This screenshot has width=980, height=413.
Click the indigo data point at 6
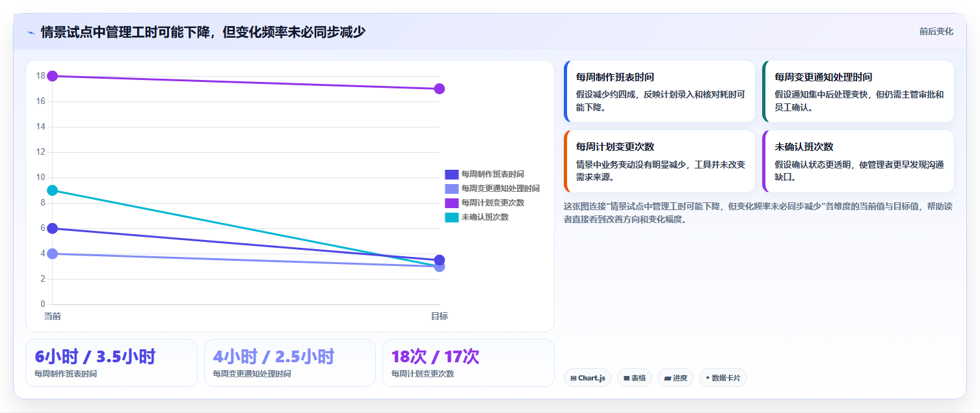pyautogui.click(x=53, y=228)
